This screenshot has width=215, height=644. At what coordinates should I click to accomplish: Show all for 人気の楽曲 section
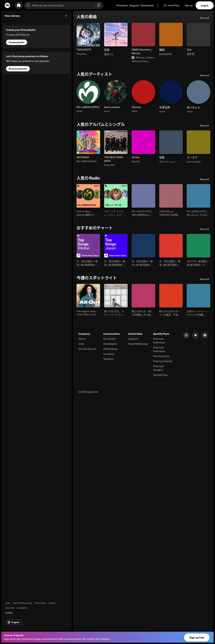pos(204,18)
